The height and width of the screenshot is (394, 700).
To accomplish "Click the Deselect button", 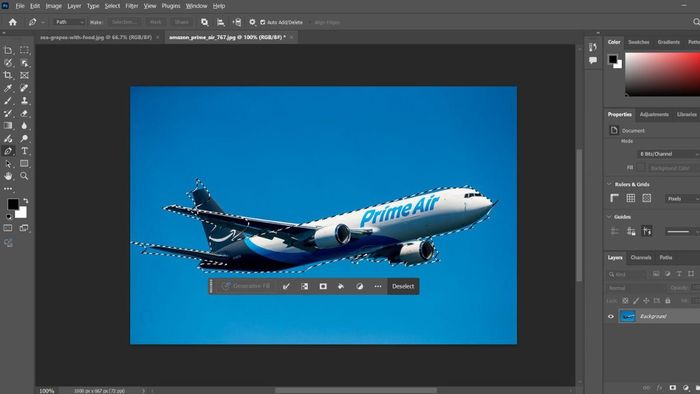I will [x=403, y=286].
